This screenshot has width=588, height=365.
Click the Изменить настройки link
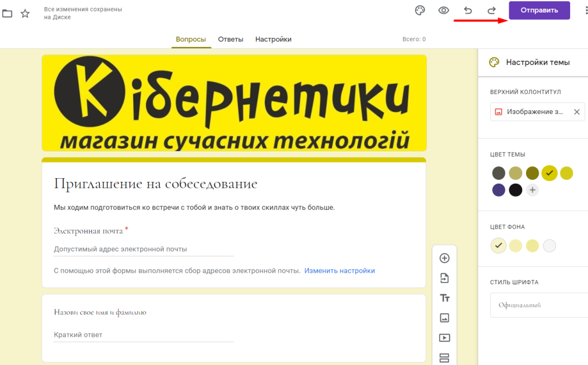[x=339, y=270]
